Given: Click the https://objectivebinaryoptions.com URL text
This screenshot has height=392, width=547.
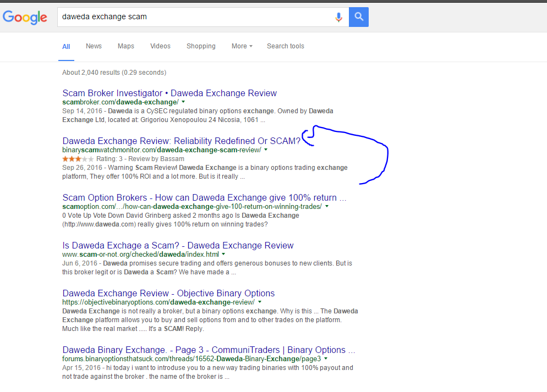Looking at the screenshot, I should pyautogui.click(x=158, y=302).
